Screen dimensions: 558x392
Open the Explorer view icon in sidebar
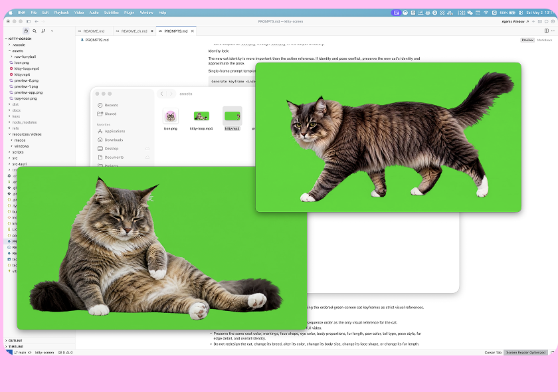(26, 31)
